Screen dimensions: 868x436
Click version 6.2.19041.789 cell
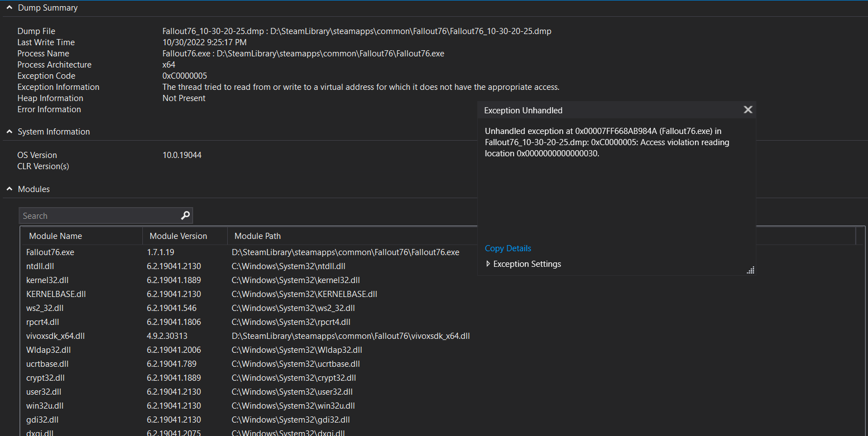click(x=172, y=364)
